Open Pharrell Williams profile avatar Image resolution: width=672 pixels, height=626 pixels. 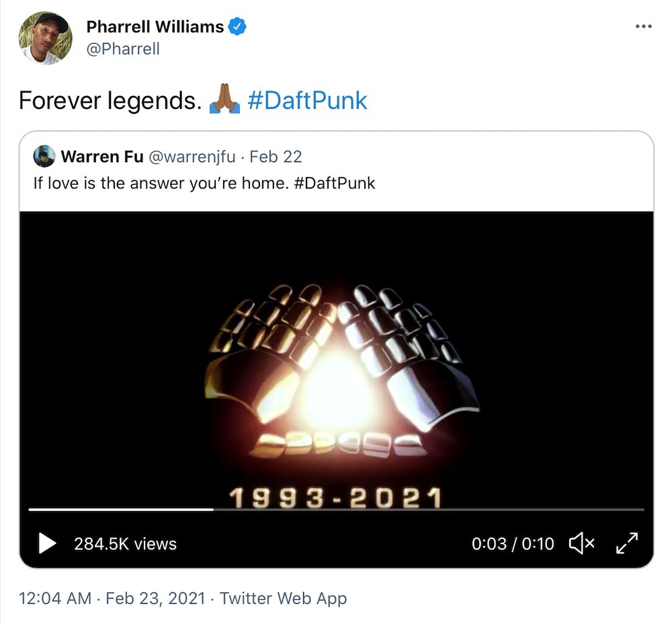click(x=46, y=38)
